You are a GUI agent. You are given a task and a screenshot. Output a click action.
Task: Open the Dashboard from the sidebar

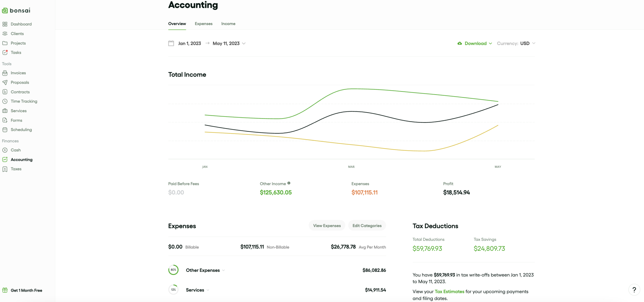pos(21,24)
